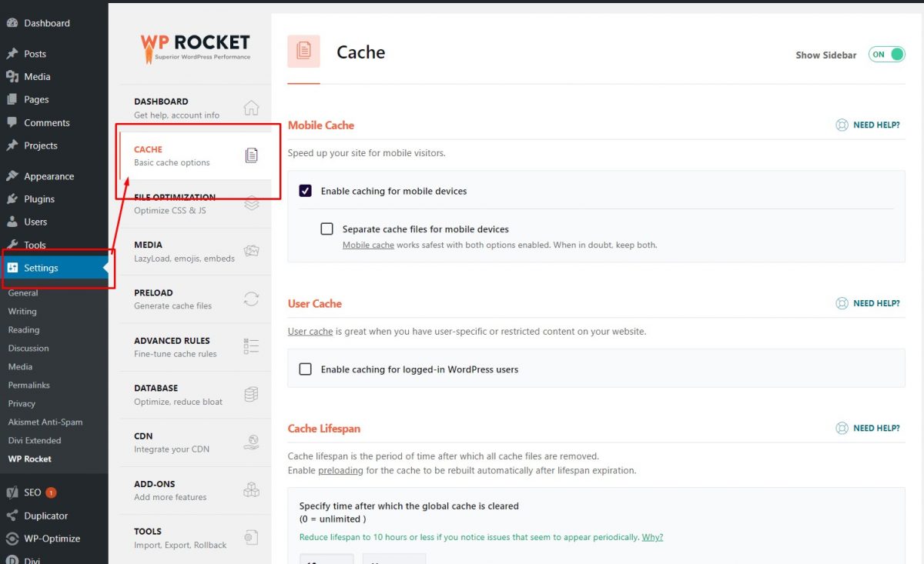Open Projects in admin sidebar
The image size is (924, 564).
[x=54, y=145]
